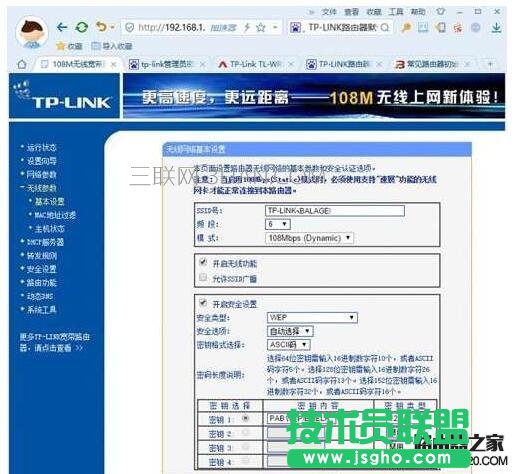This screenshot has height=474, width=514.
Task: Toggle the 开启安全设置 checkbox
Action: 202,303
